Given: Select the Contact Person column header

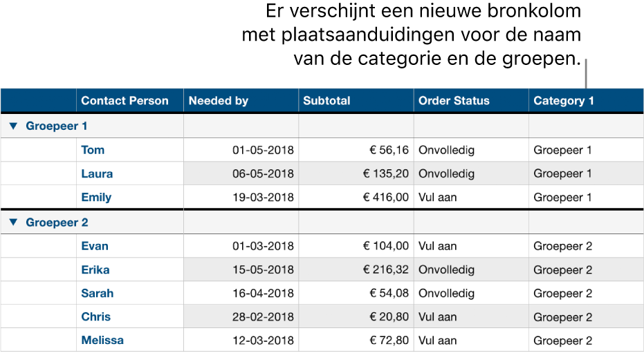Looking at the screenshot, I should [125, 101].
